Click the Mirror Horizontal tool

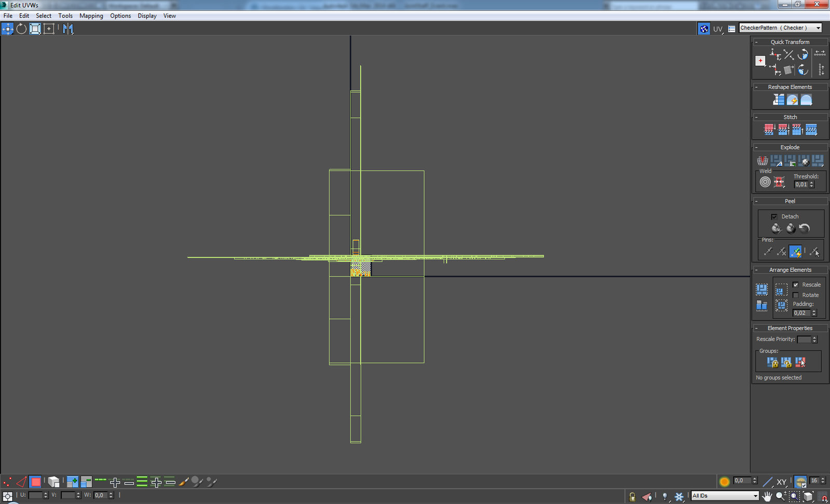click(68, 29)
